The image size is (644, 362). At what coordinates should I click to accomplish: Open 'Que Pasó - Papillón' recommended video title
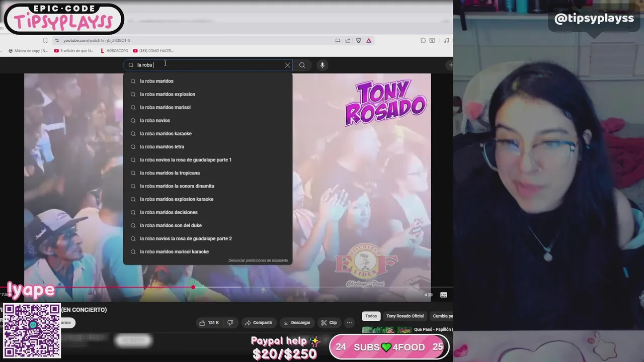click(433, 329)
